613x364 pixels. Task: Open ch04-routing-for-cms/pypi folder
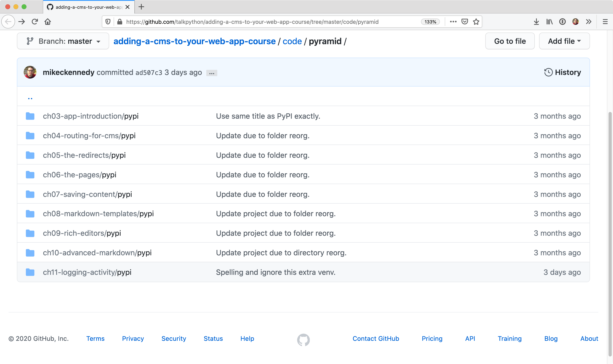tap(89, 136)
